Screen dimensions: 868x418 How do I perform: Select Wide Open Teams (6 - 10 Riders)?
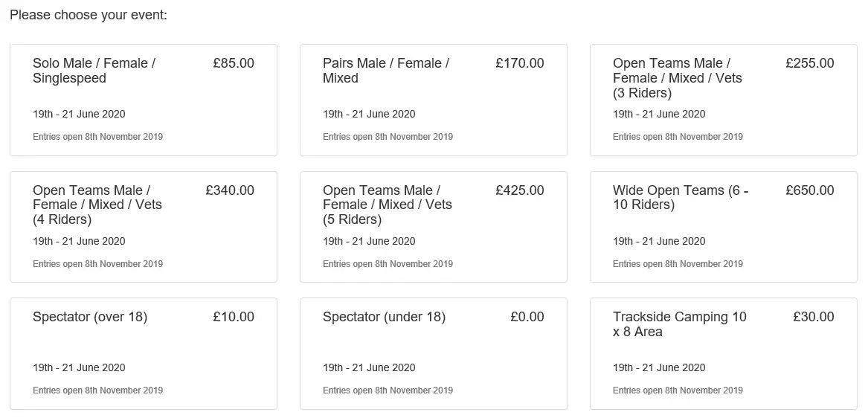(724, 227)
